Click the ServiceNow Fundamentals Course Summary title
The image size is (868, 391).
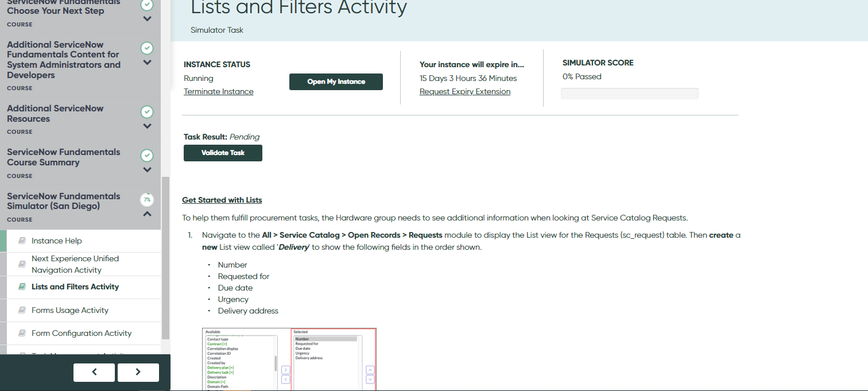64,157
